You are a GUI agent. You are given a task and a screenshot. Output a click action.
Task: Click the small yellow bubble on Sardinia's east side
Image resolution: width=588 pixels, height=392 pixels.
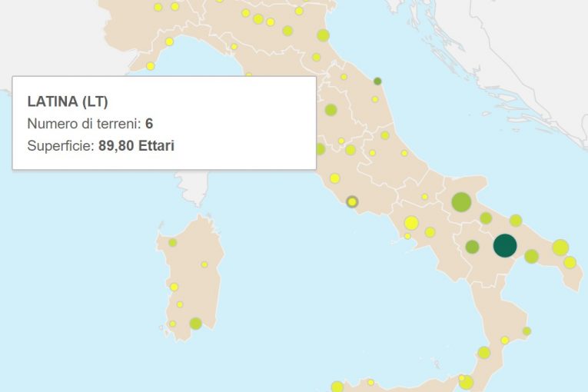(204, 264)
